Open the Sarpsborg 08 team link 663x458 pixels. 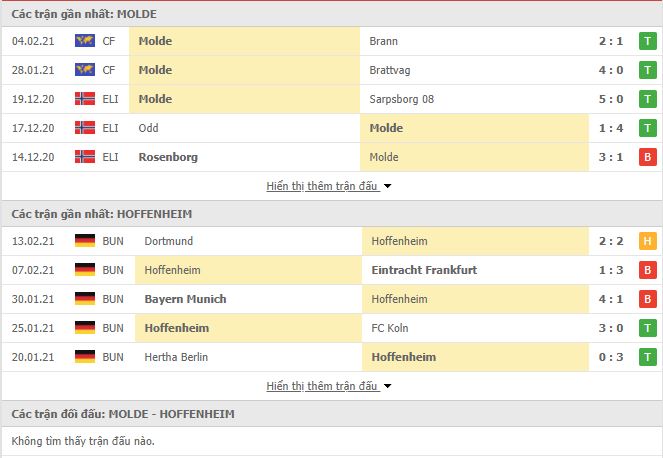(x=402, y=99)
